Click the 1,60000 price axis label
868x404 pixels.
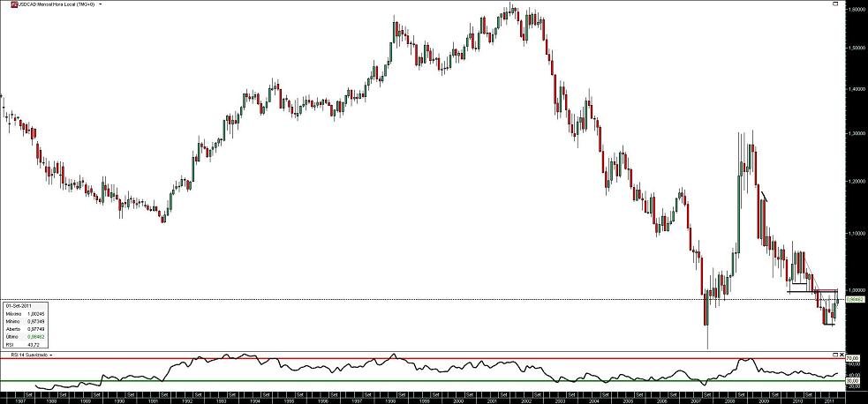[x=857, y=9]
